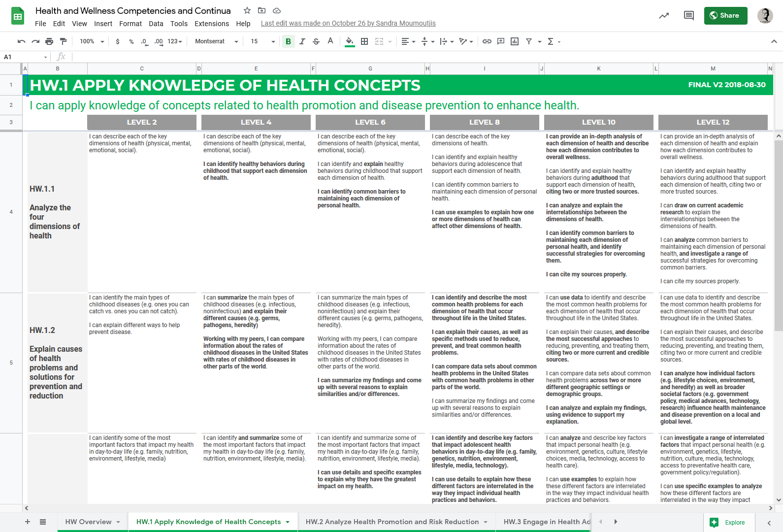Click the Insert link icon

[x=487, y=41]
